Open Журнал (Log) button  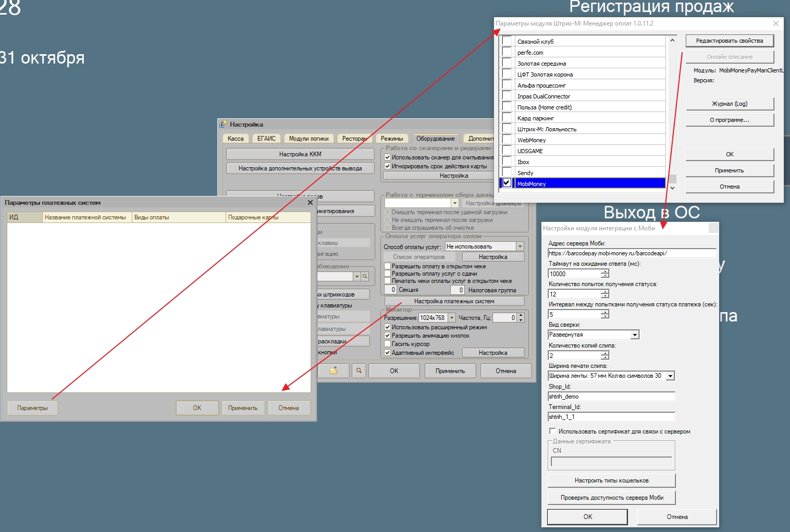[x=729, y=104]
